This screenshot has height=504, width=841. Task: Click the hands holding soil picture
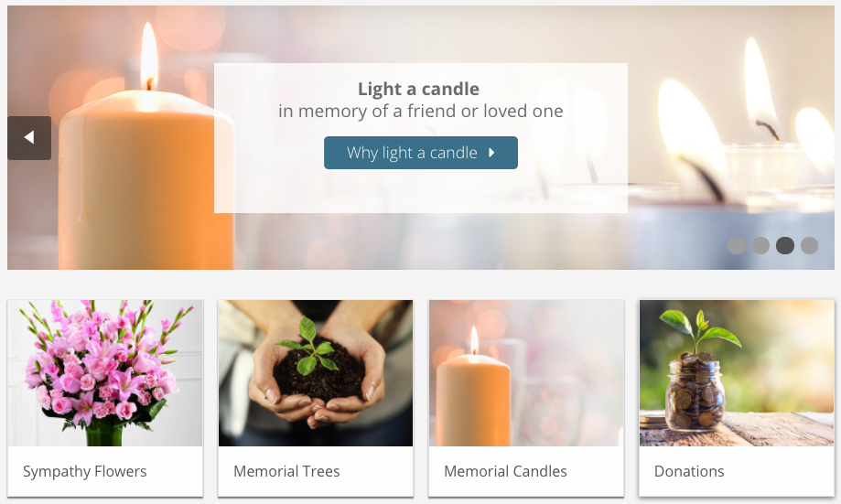316,373
